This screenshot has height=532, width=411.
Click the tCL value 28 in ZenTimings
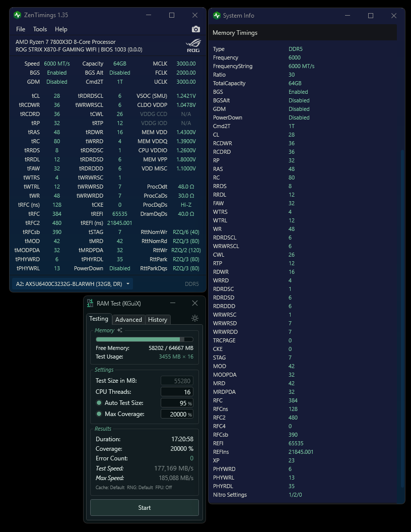point(56,96)
